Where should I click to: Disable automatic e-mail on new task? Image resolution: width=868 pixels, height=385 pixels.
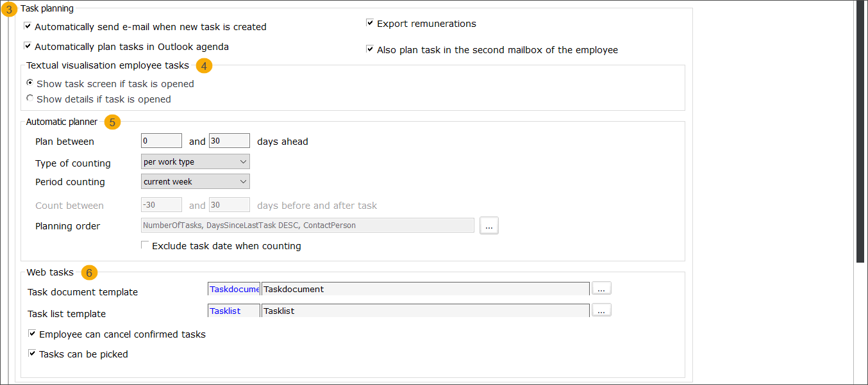coord(28,27)
